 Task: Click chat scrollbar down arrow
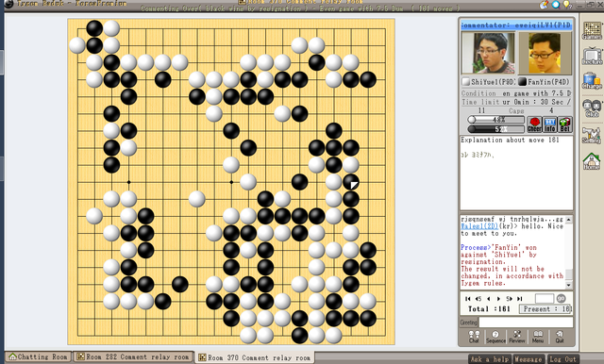click(x=568, y=285)
